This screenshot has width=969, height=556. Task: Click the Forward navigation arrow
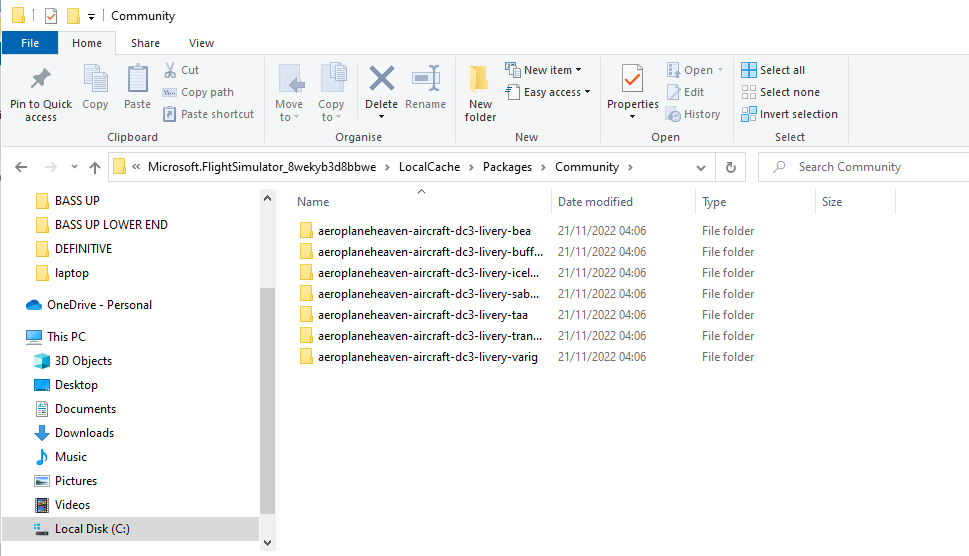51,167
